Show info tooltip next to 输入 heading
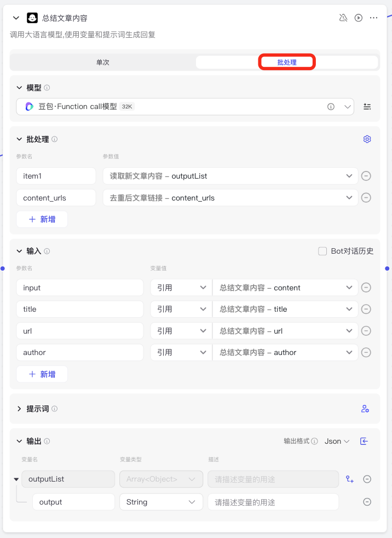 (47, 251)
